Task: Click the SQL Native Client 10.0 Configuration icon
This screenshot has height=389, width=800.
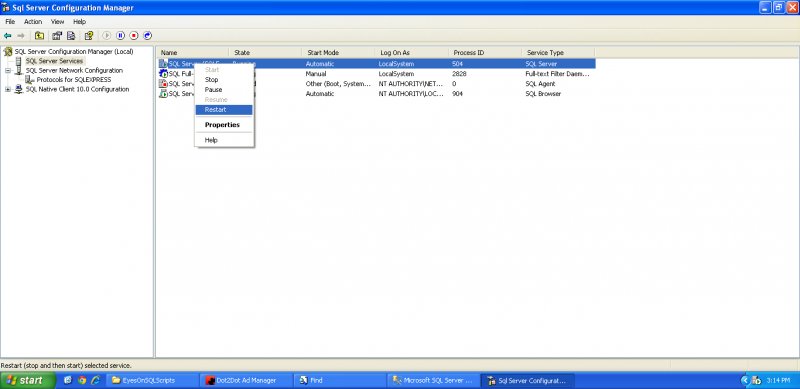Action: click(x=19, y=89)
